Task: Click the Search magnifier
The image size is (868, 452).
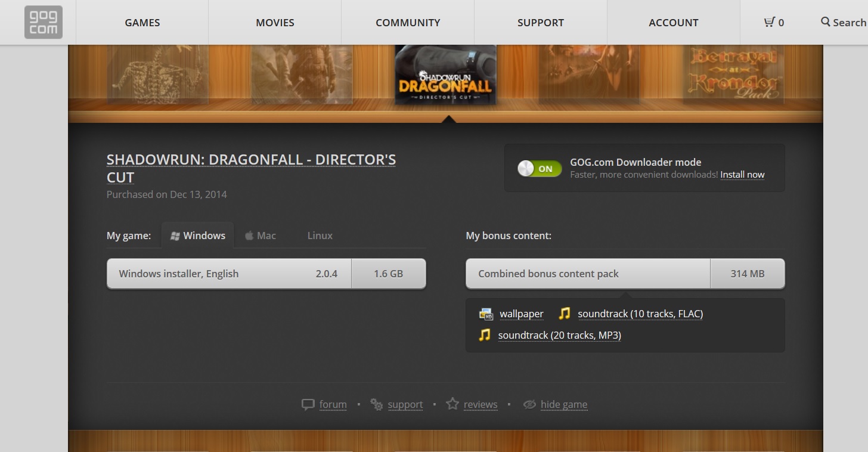Action: click(x=826, y=22)
